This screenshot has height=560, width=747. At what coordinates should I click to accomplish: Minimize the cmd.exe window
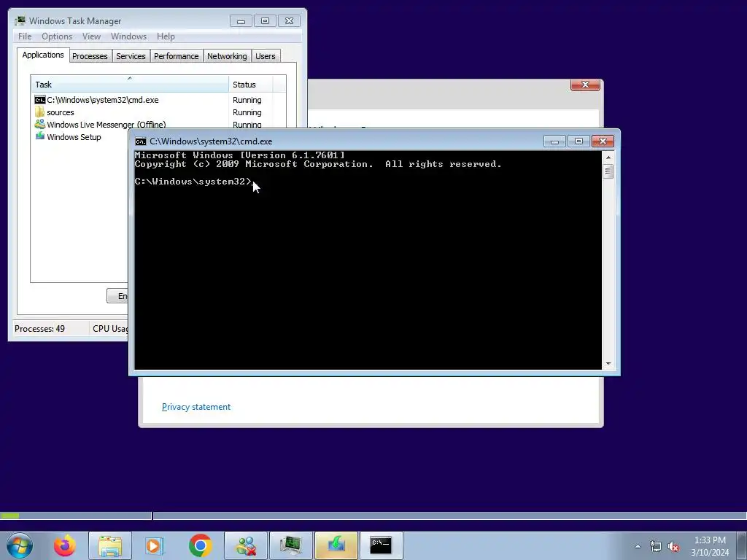554,141
